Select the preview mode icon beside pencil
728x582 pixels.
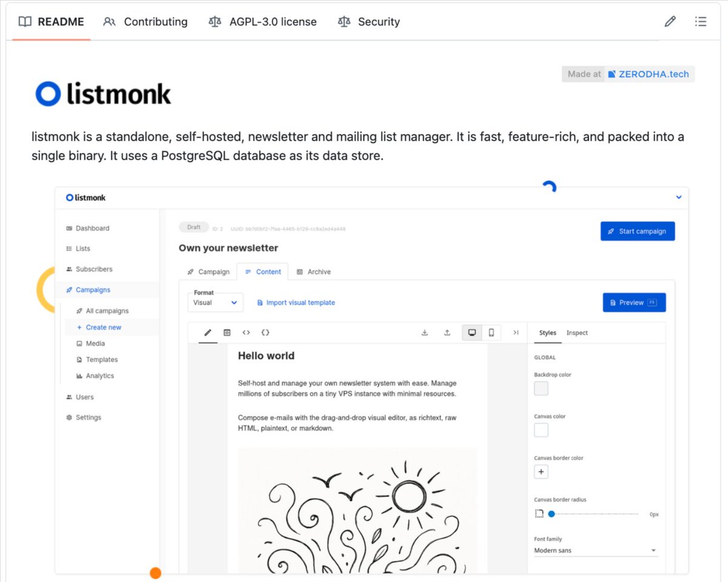point(227,333)
